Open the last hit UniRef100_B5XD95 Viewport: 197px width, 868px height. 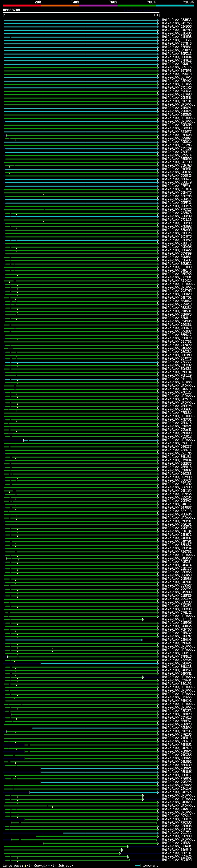176,860
